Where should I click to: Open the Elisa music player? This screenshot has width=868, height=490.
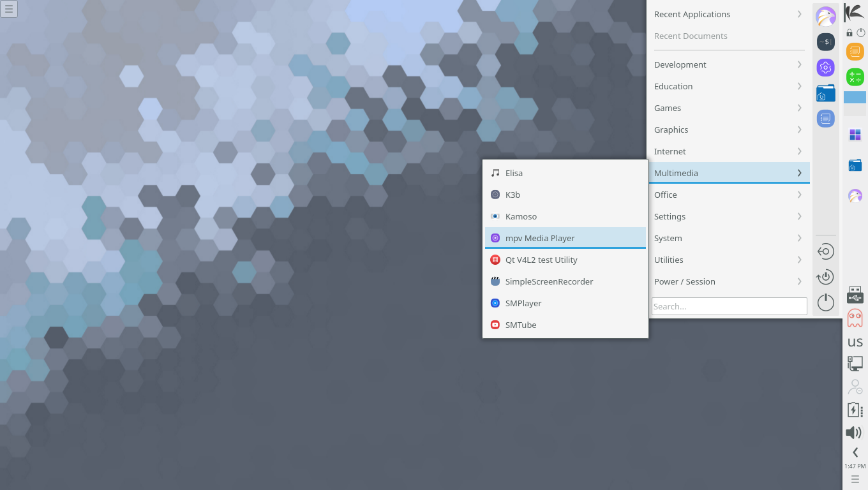click(x=565, y=173)
